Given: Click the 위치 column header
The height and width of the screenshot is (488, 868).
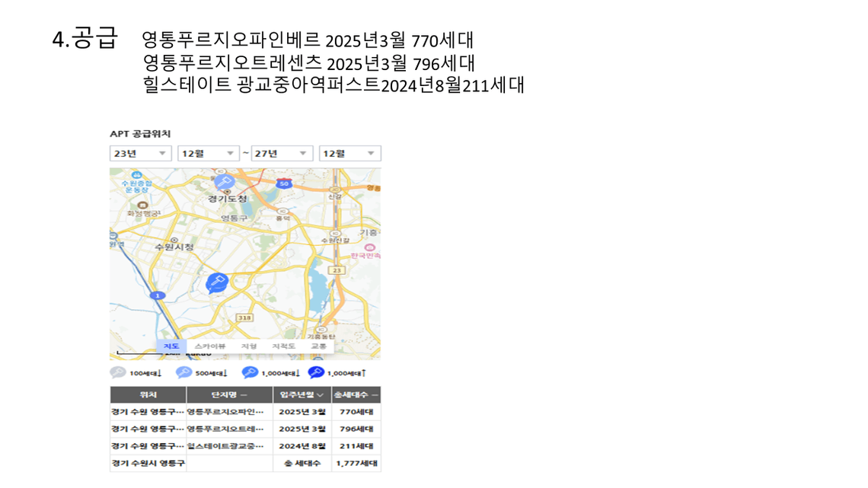Looking at the screenshot, I should coord(148,394).
